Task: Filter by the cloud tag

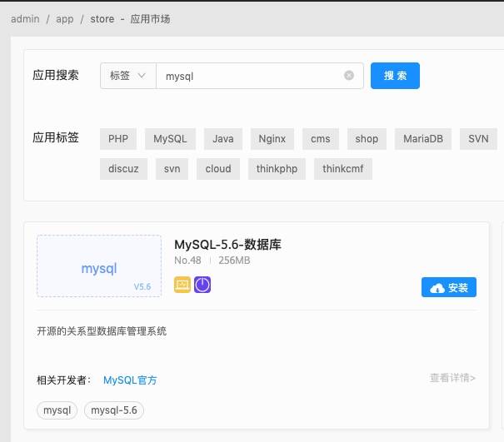Action: pos(218,169)
